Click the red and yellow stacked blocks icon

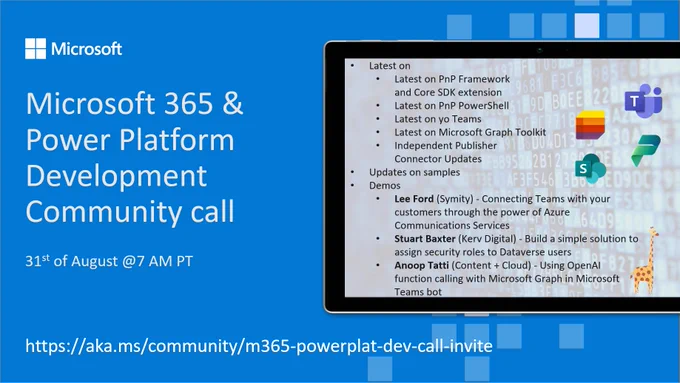point(590,125)
